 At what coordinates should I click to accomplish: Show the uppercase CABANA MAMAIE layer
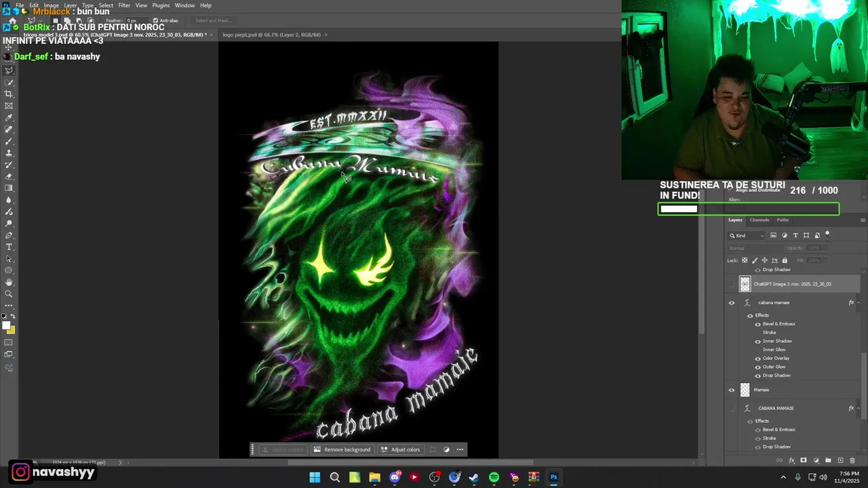(732, 408)
